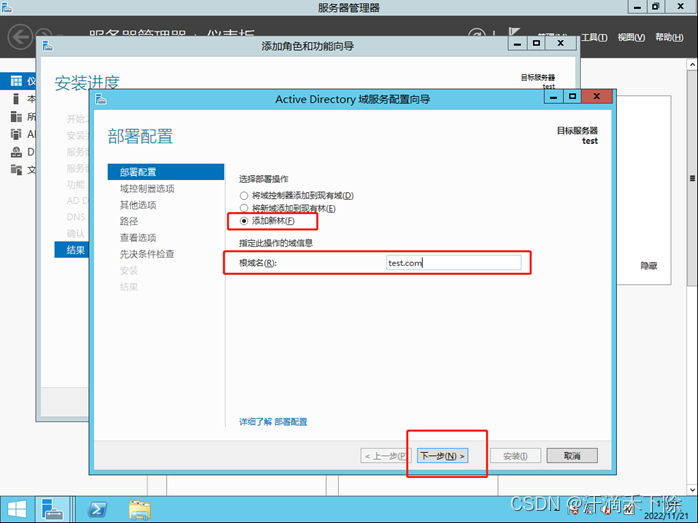
Task: Open 工具(T) menu in Server Manager
Action: pyautogui.click(x=594, y=37)
